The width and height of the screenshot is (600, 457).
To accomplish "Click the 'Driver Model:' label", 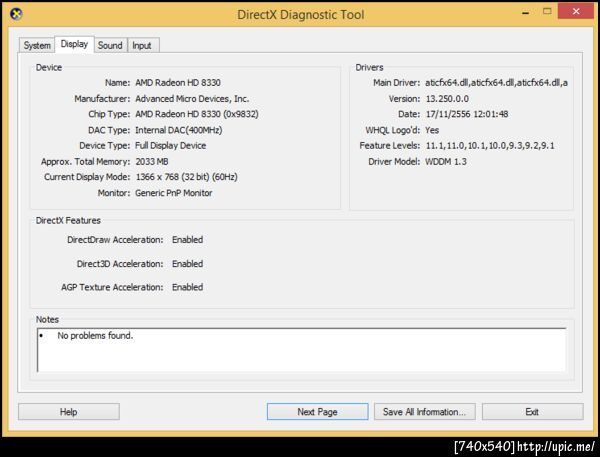I will pos(394,162).
